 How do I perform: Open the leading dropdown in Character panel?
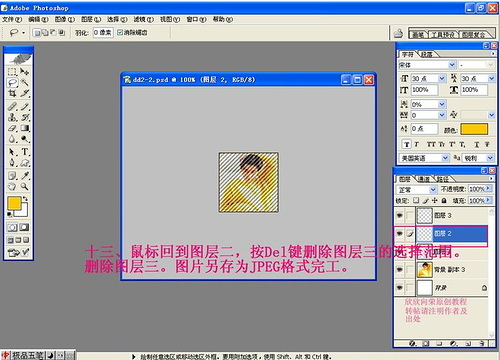coord(491,79)
